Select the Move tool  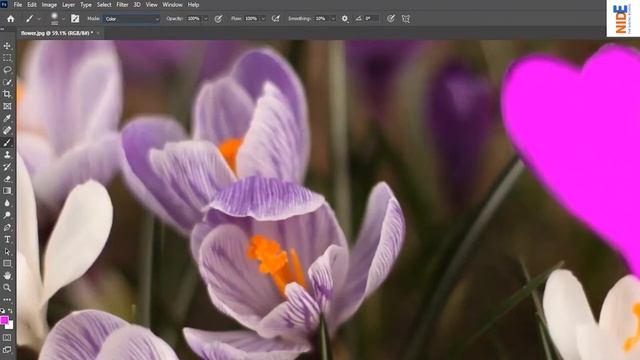point(7,46)
